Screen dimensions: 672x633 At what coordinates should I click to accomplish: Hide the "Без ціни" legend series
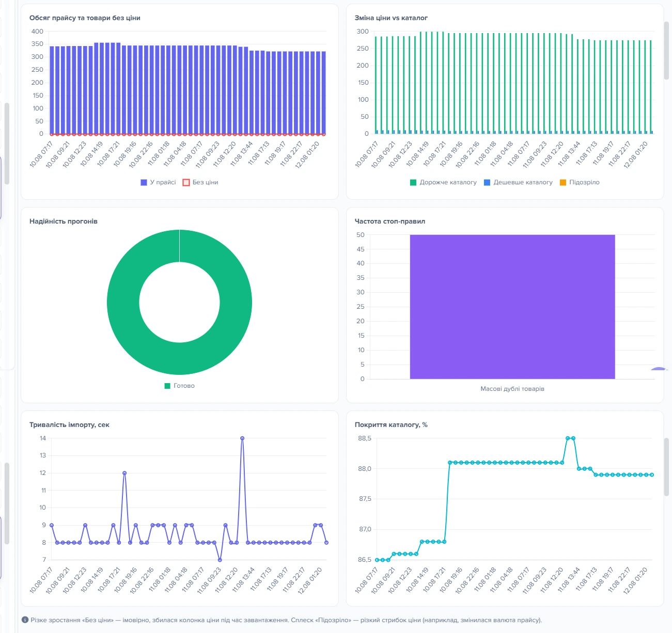(x=200, y=182)
